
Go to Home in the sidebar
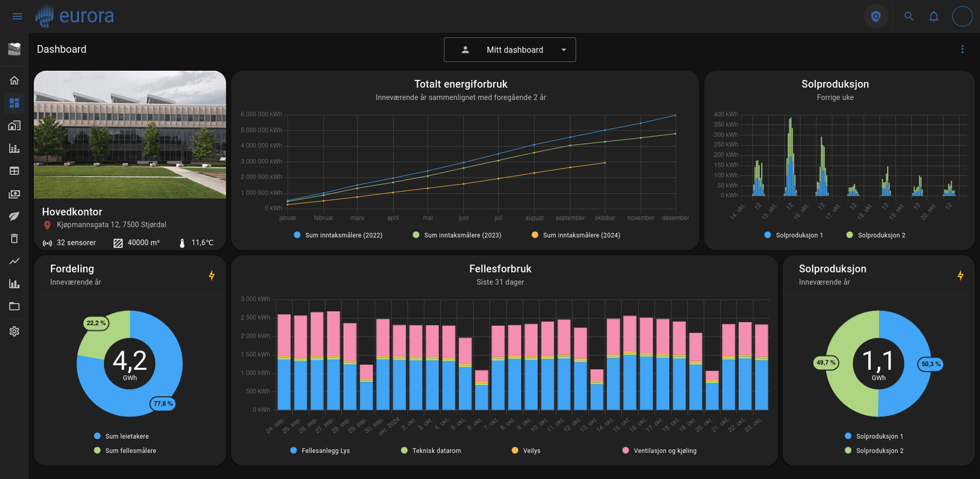(14, 80)
